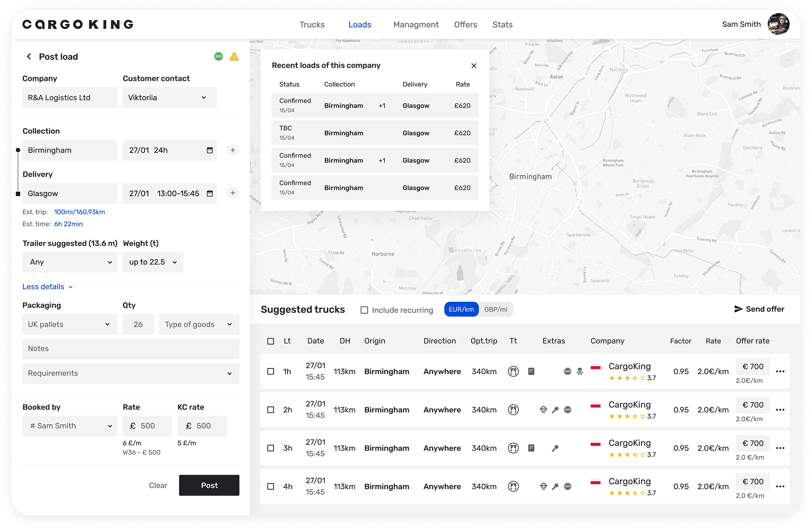Click the green GO! badge icon
The height and width of the screenshot is (529, 812).
(x=219, y=57)
